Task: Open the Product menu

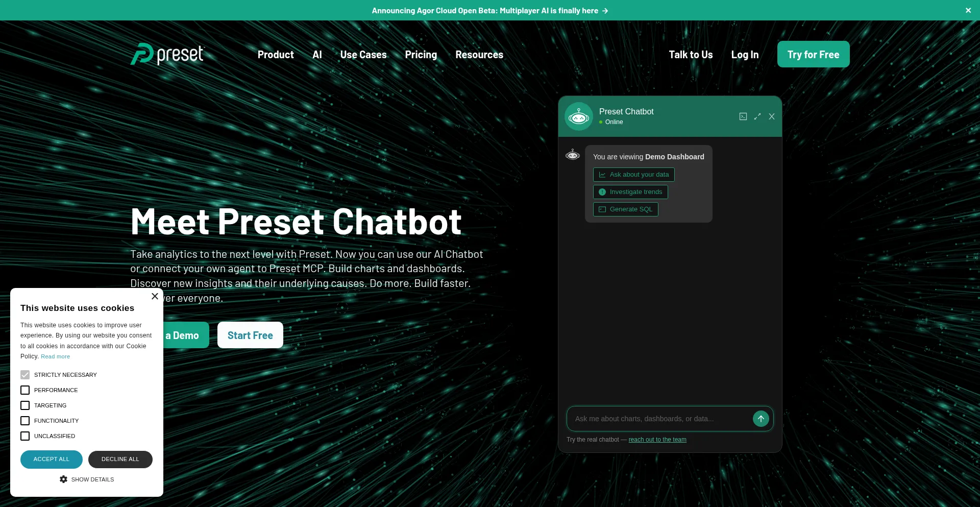Action: pyautogui.click(x=276, y=55)
